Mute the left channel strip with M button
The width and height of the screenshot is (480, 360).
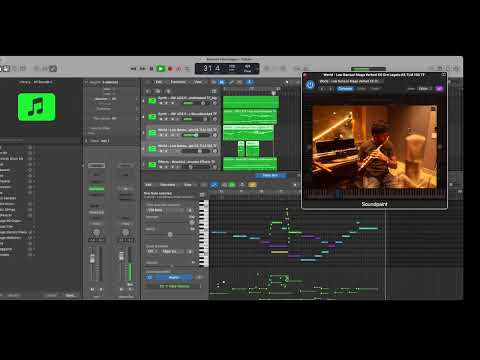[x=92, y=289]
